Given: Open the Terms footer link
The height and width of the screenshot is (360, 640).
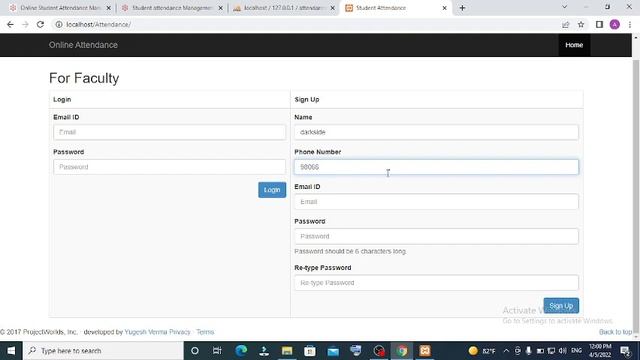Looking at the screenshot, I should pyautogui.click(x=205, y=332).
